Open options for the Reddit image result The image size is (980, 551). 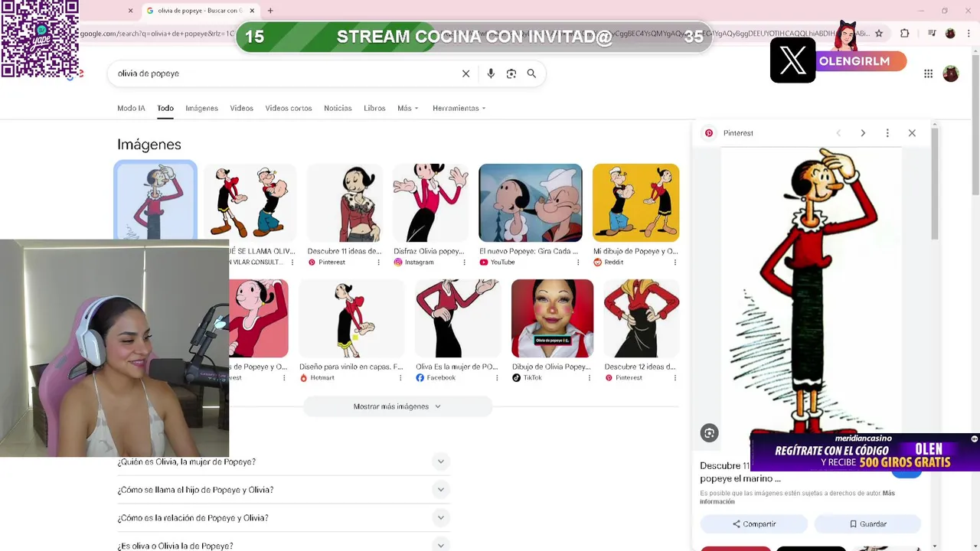675,262
